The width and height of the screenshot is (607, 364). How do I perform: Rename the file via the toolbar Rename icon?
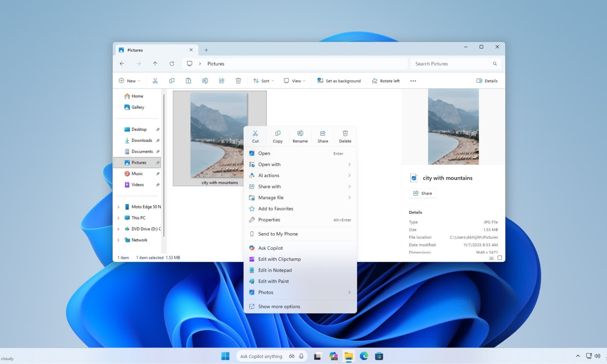pyautogui.click(x=205, y=80)
